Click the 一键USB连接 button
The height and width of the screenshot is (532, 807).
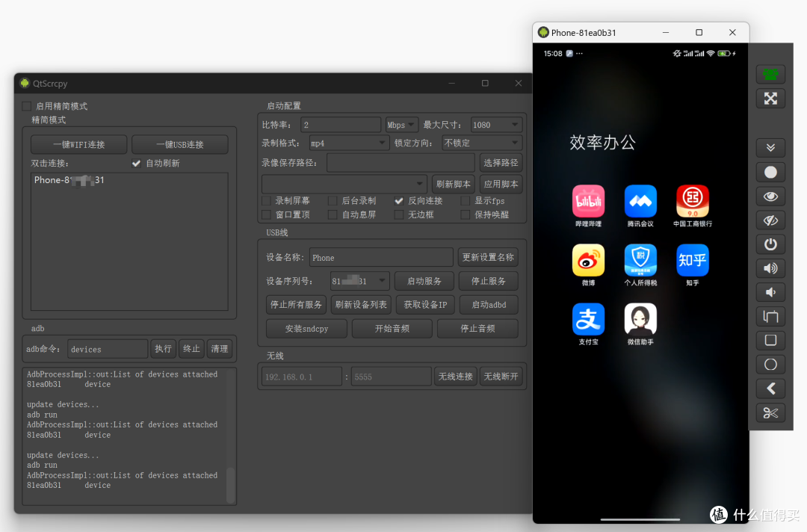(x=179, y=144)
